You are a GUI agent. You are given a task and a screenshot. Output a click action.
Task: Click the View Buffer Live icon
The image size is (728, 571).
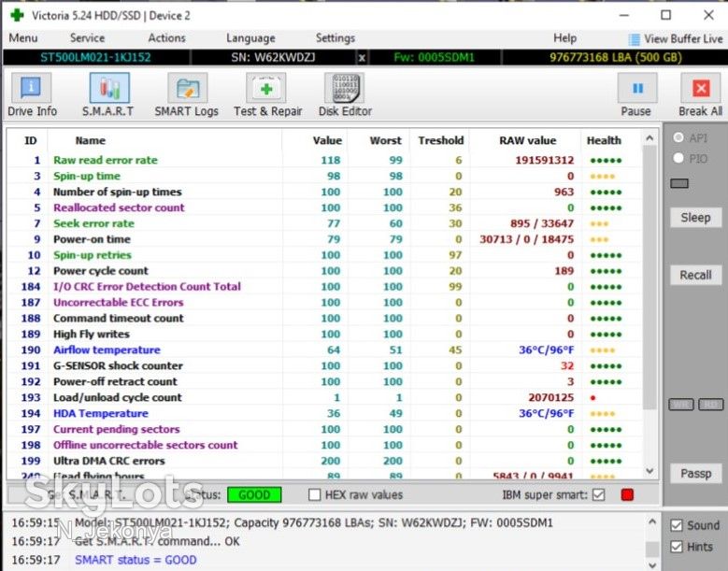[634, 39]
